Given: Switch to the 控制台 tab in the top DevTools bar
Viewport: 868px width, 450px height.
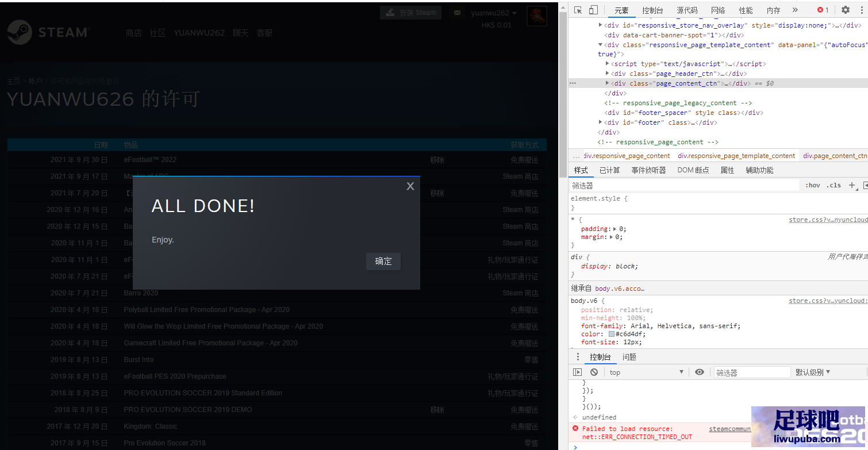Looking at the screenshot, I should pyautogui.click(x=652, y=10).
